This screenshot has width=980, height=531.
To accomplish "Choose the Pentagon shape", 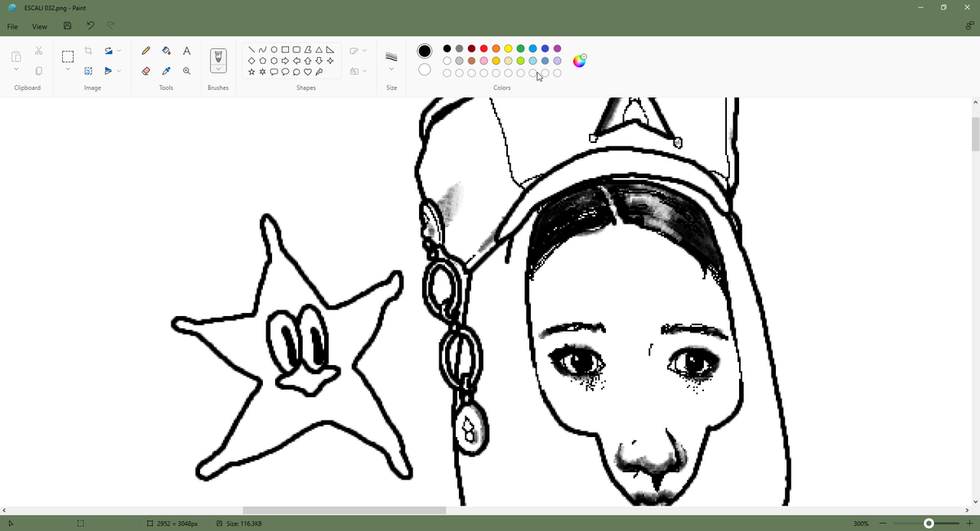I will tap(262, 60).
